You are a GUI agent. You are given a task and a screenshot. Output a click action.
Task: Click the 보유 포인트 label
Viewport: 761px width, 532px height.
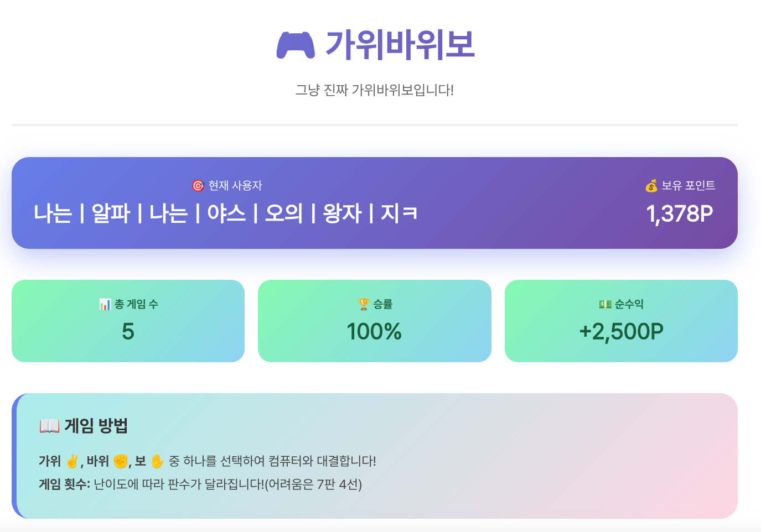point(688,186)
